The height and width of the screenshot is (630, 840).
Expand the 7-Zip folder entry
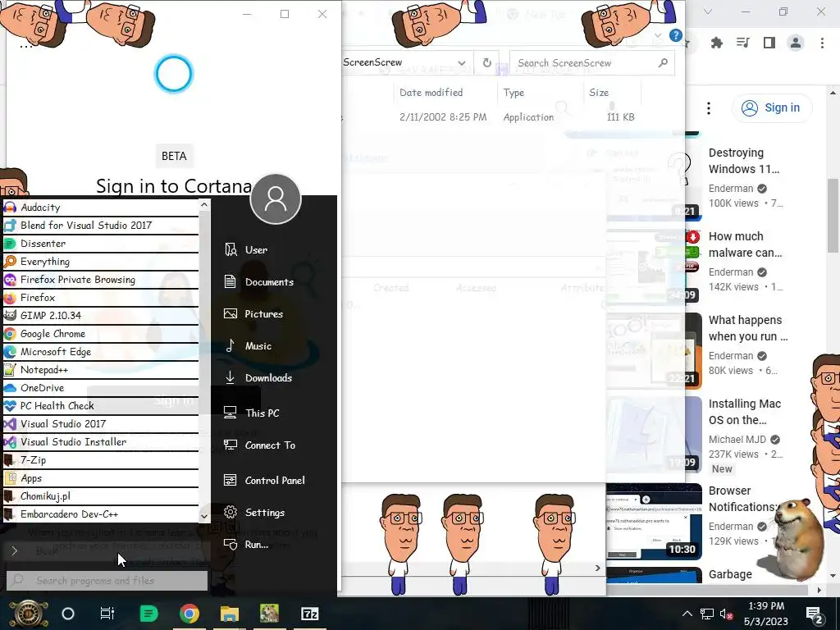[x=101, y=460]
